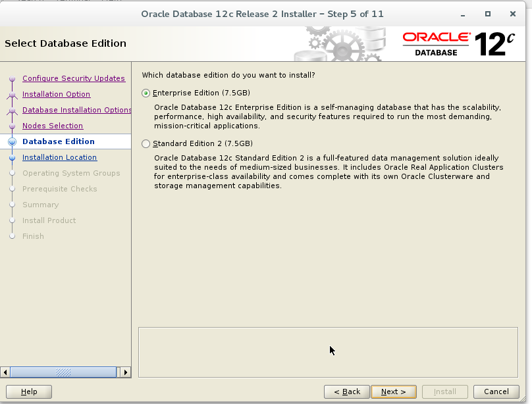Click the left arrow on the sidebar scrollbar
This screenshot has height=404, width=532.
click(6, 372)
